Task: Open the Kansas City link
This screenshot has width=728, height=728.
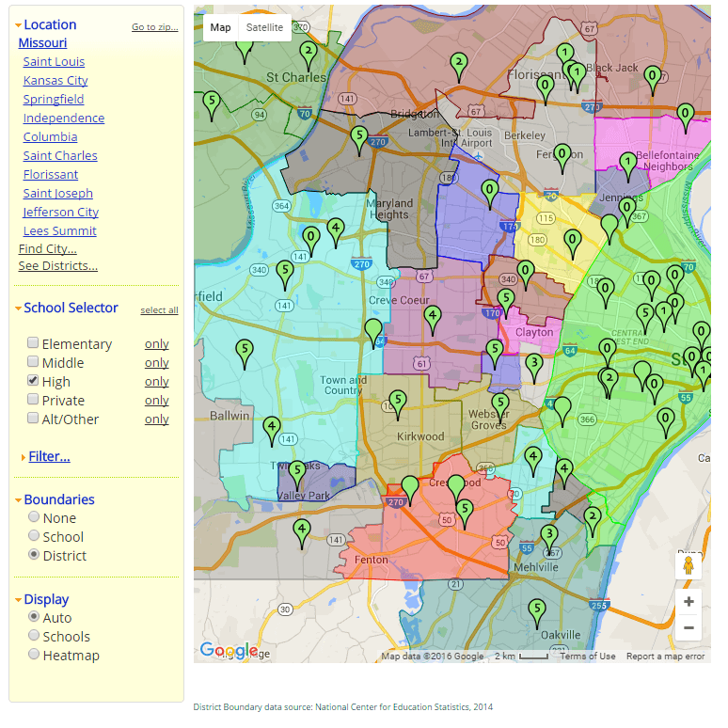Action: tap(55, 80)
